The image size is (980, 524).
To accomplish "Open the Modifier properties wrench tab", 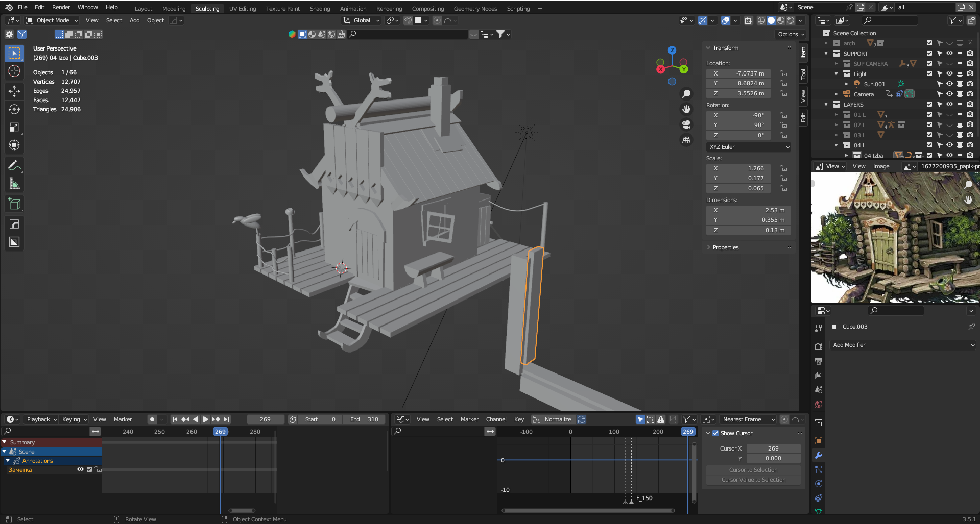I will (x=819, y=455).
